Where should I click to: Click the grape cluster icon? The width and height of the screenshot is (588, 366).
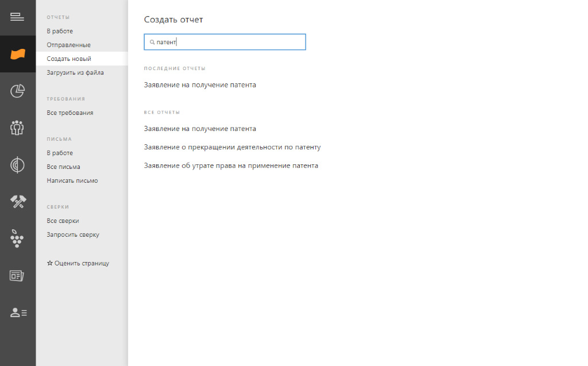point(17,238)
